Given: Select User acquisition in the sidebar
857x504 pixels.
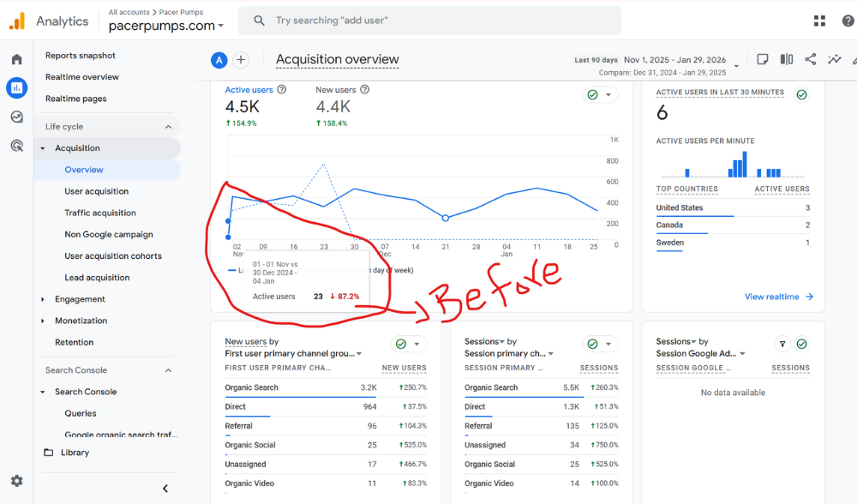Looking at the screenshot, I should (x=94, y=191).
